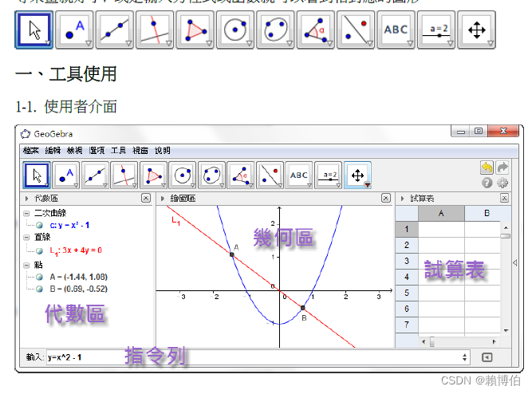This screenshot has width=532, height=394.
Task: Click the large Line icon in enlarged toolbar
Action: (x=114, y=30)
